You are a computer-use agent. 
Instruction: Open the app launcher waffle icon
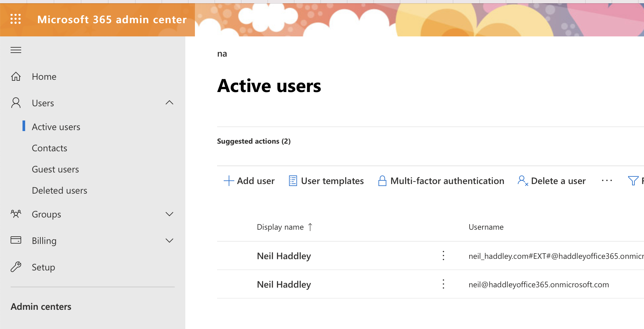click(x=15, y=20)
